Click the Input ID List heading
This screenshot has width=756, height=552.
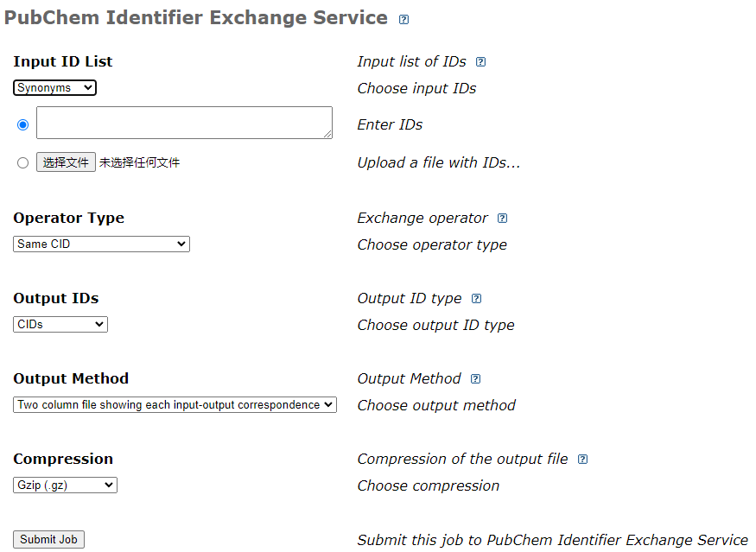63,61
